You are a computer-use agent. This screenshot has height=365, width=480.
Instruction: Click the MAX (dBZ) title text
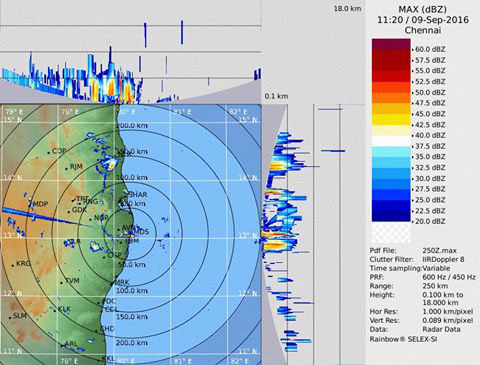[x=423, y=10]
